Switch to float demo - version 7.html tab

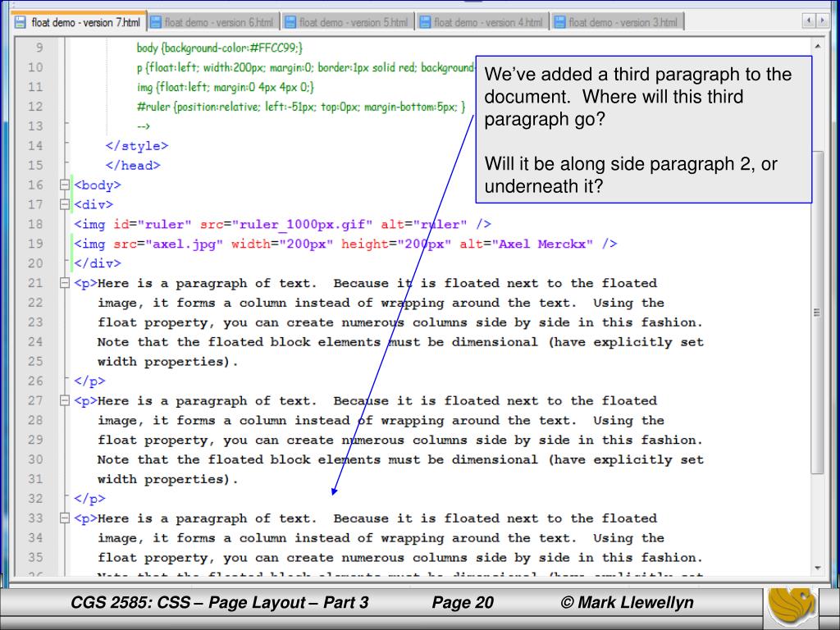pos(79,22)
